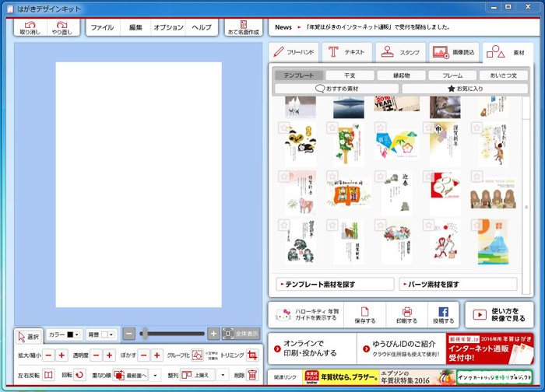Screen dimensions: 545x392
Task: Click オンラインで印刷・投かんする button
Action: pos(312,348)
